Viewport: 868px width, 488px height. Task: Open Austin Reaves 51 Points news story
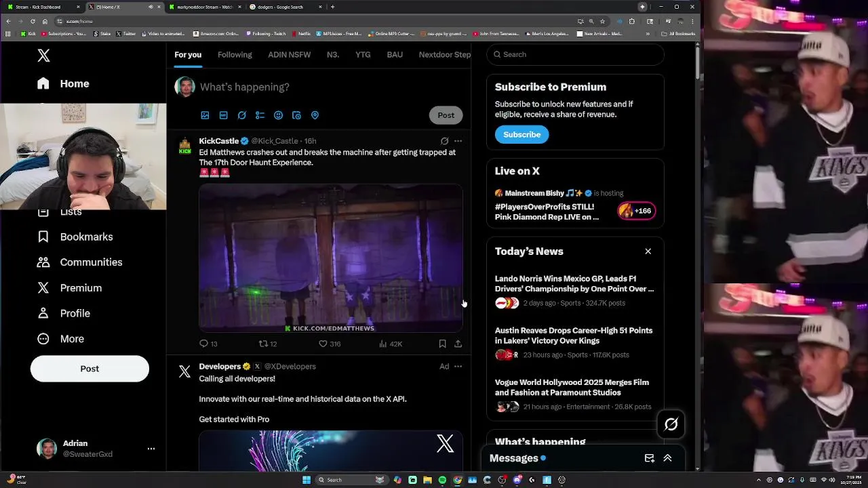coord(575,342)
